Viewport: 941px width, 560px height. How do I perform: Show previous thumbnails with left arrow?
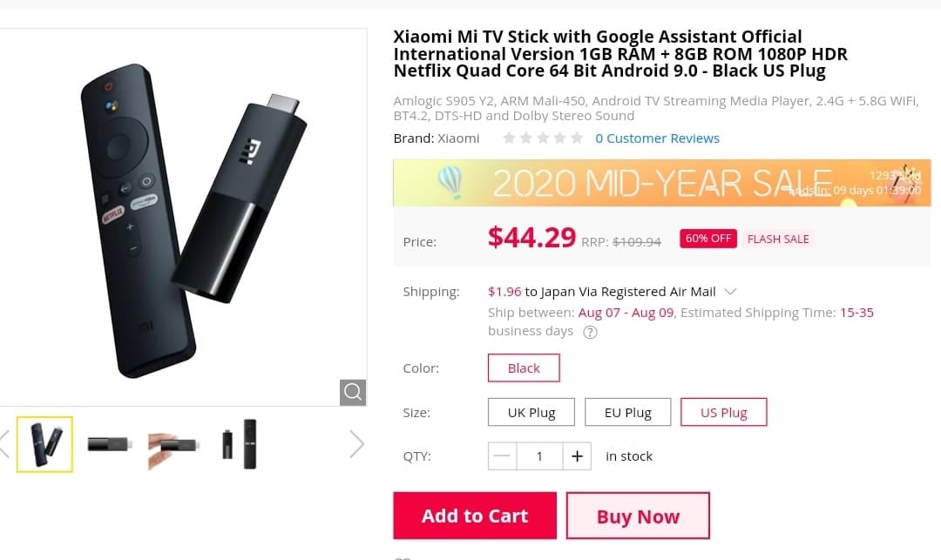[x=4, y=443]
